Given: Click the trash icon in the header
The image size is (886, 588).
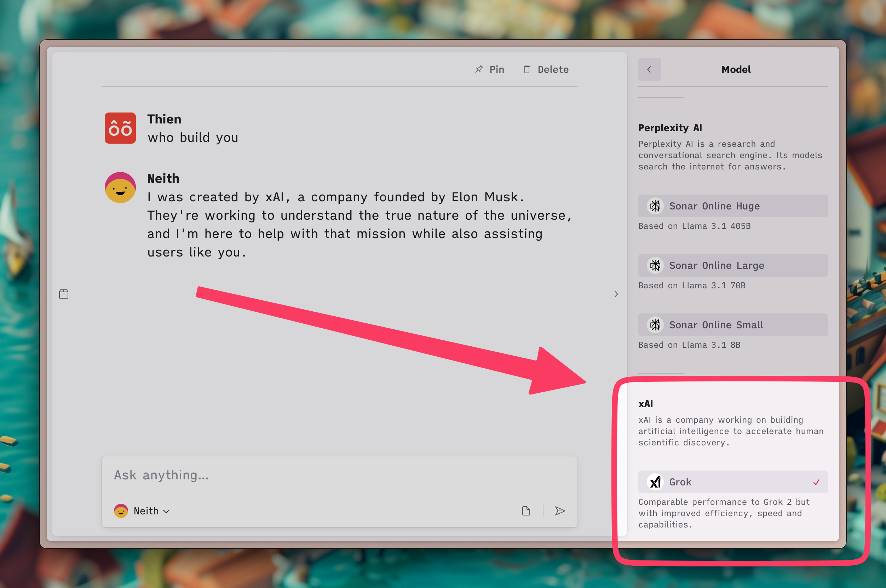Looking at the screenshot, I should [x=527, y=69].
